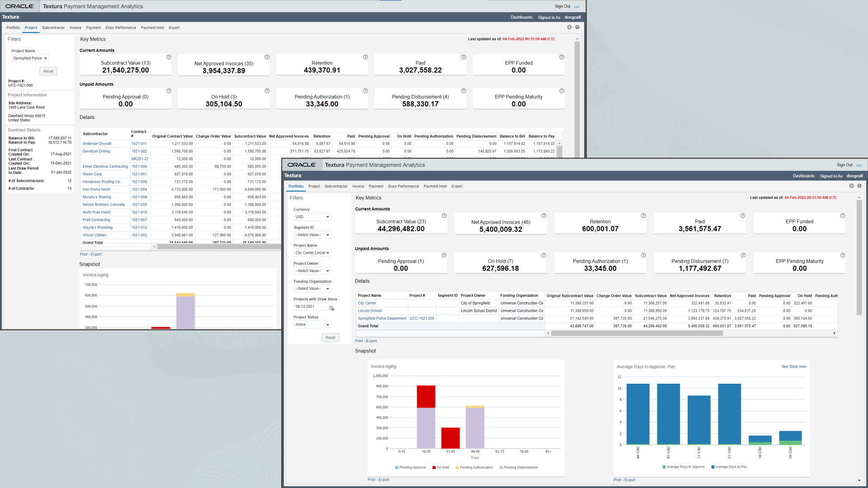Toggle Pending Approval legend entry in Invoice Aging
This screenshot has height=488, width=868.
click(410, 467)
